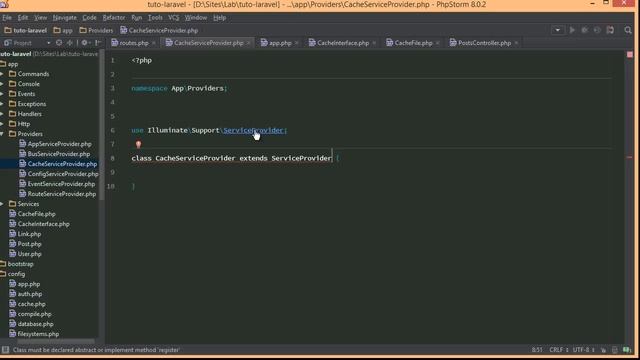Click Providers breadcrumb in navigation bar

96,30
